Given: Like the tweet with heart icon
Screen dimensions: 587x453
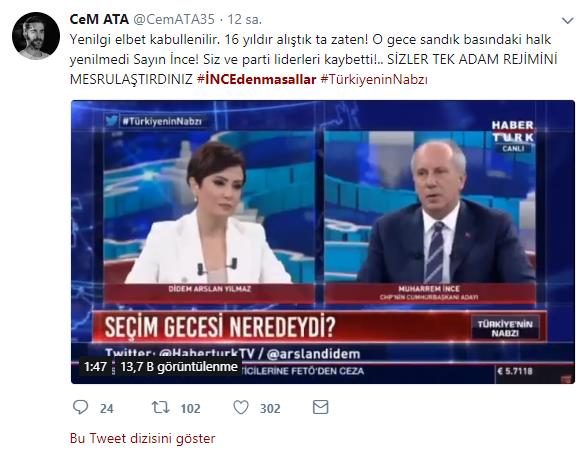Looking at the screenshot, I should point(241,407).
